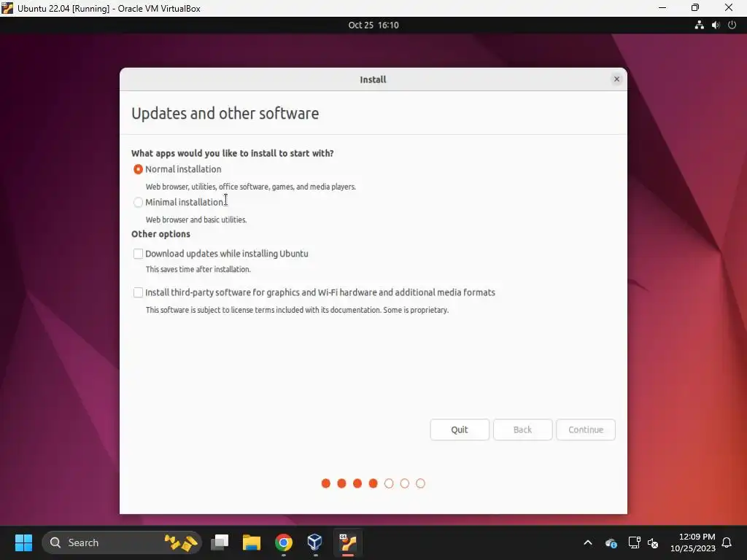Viewport: 747px width, 560px height.
Task: Open the OneDrive cloud tray icon
Action: point(611,542)
